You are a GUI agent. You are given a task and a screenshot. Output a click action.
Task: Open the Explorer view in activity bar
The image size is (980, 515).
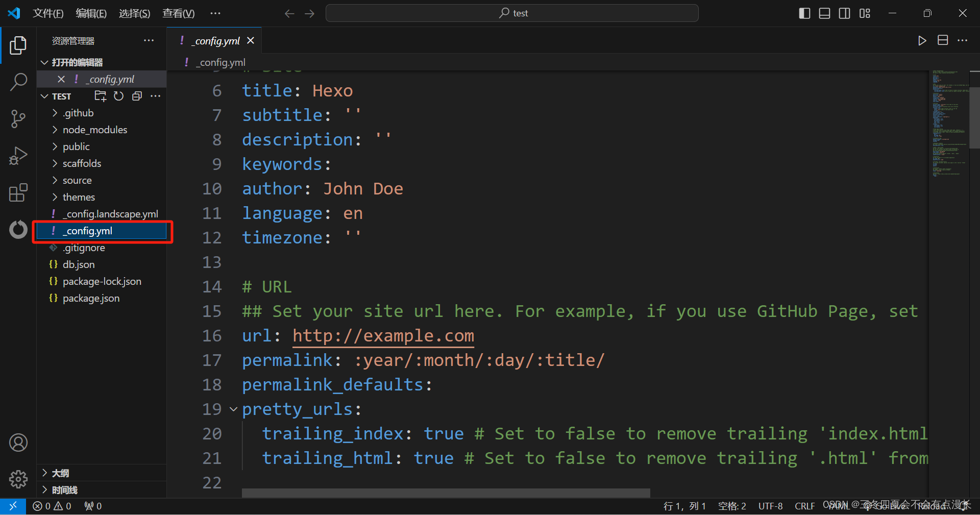point(18,45)
